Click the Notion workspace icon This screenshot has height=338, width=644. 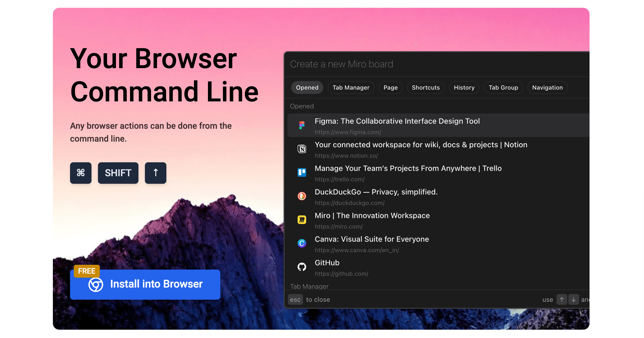point(302,149)
